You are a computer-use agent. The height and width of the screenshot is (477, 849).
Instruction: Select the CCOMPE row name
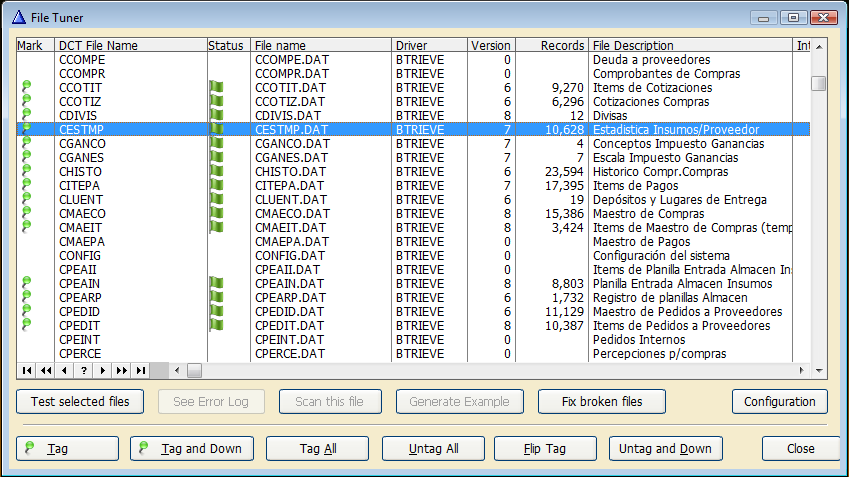(x=82, y=60)
